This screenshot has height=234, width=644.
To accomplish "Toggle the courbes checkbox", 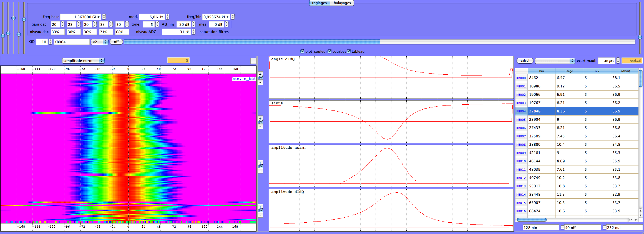I will (329, 51).
